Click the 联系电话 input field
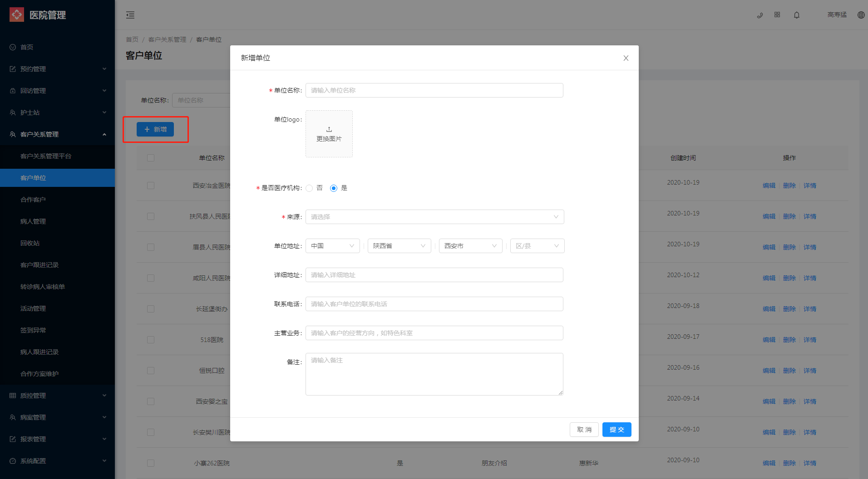Image resolution: width=868 pixels, height=479 pixels. click(434, 304)
